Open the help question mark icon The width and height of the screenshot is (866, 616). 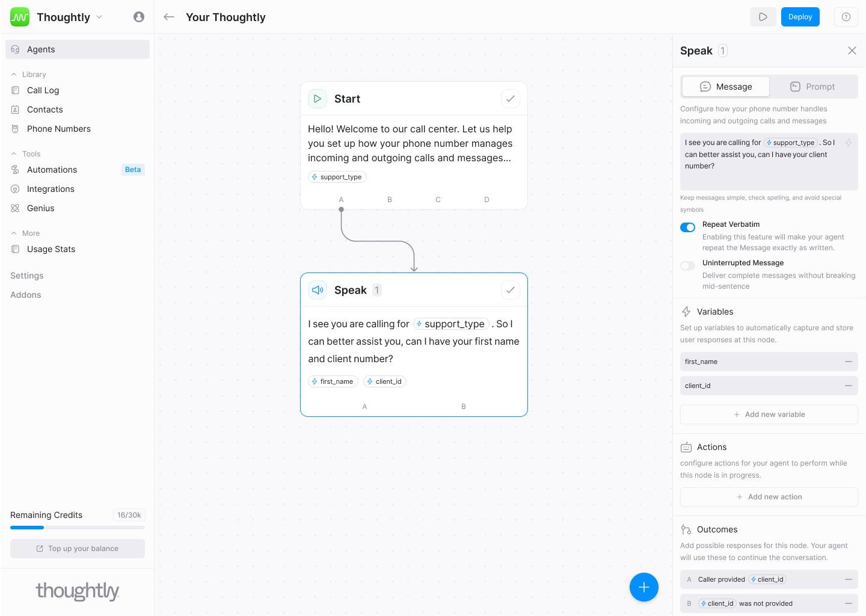pos(846,17)
